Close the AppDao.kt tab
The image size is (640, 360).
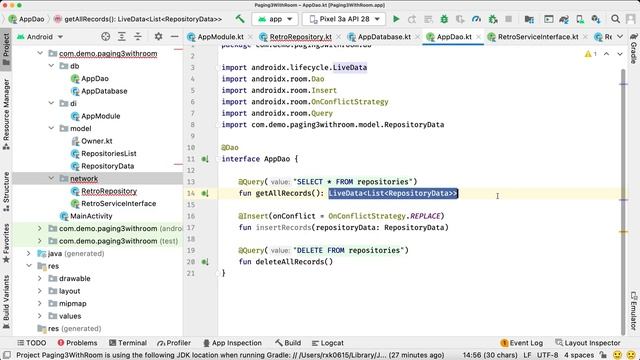pos(478,37)
